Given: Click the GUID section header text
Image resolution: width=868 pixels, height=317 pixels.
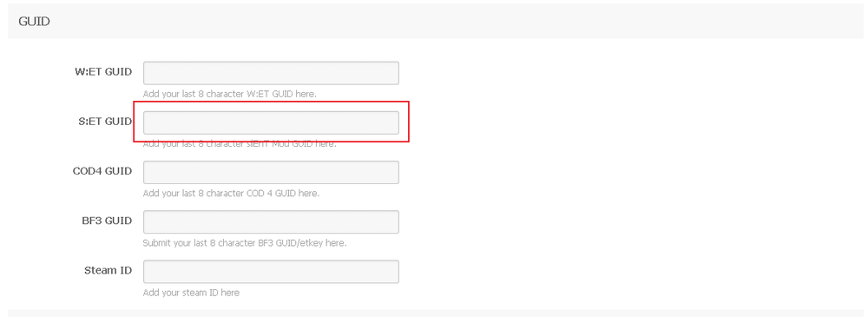Looking at the screenshot, I should click(35, 22).
